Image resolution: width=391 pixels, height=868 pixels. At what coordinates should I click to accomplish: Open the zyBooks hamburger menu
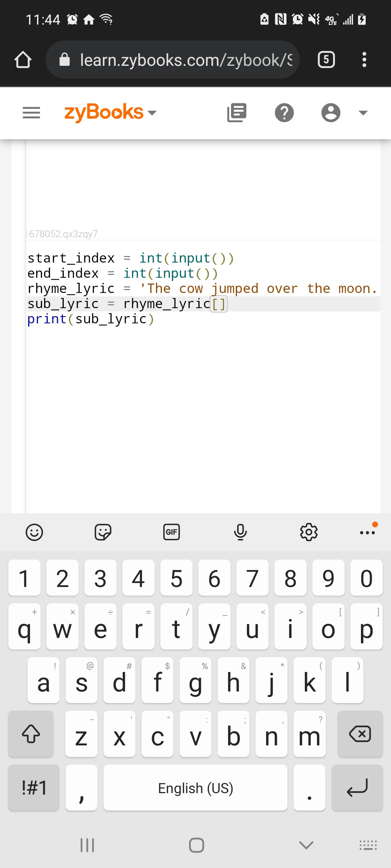pyautogui.click(x=31, y=113)
